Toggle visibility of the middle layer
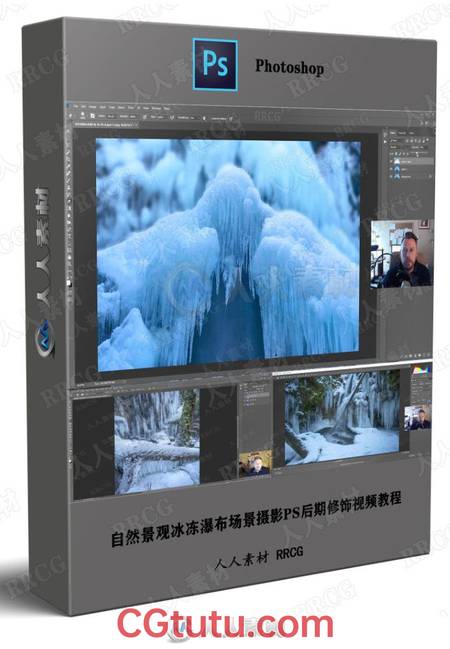Image resolution: width=450 pixels, height=649 pixels. pos(391,169)
